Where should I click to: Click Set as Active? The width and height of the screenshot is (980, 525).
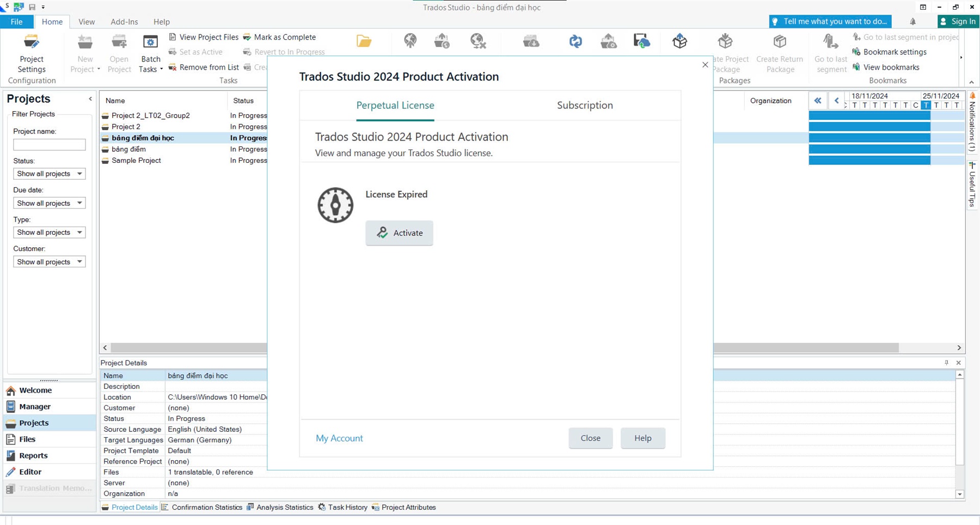tap(195, 52)
